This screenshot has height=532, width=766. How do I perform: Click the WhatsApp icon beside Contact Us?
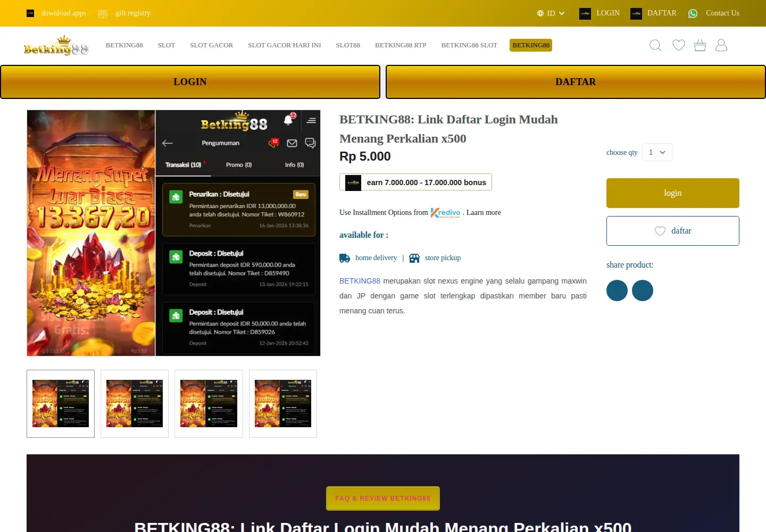pos(693,13)
